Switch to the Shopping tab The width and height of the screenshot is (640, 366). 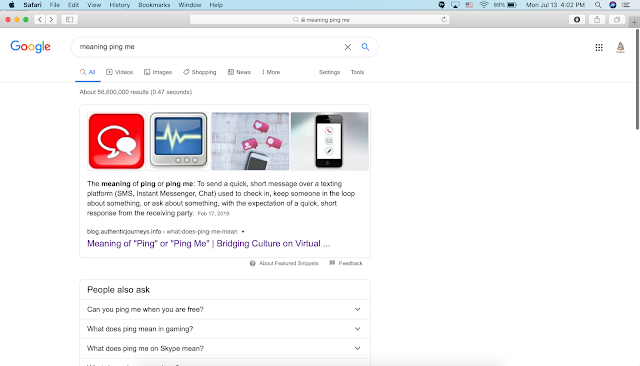point(200,72)
